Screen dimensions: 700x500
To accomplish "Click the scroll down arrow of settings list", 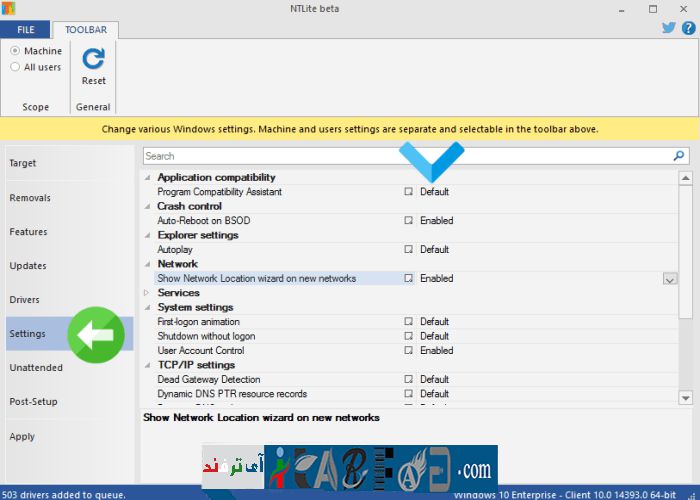I will (x=685, y=398).
